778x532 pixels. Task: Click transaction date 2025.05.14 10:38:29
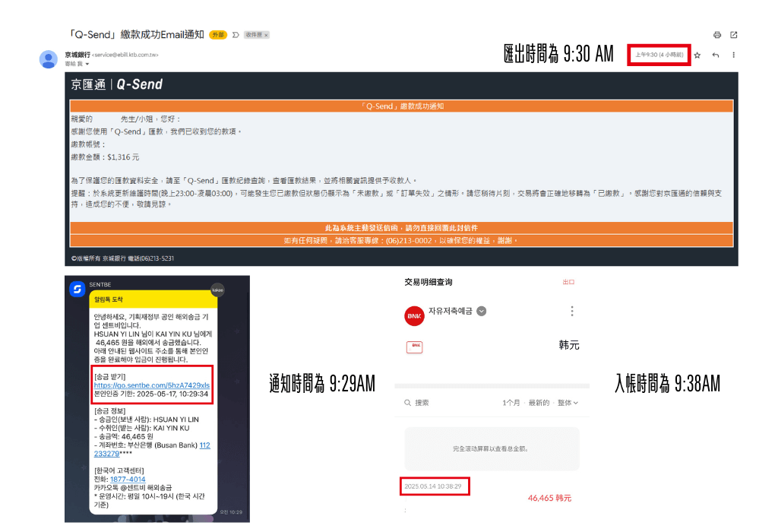pyautogui.click(x=433, y=486)
